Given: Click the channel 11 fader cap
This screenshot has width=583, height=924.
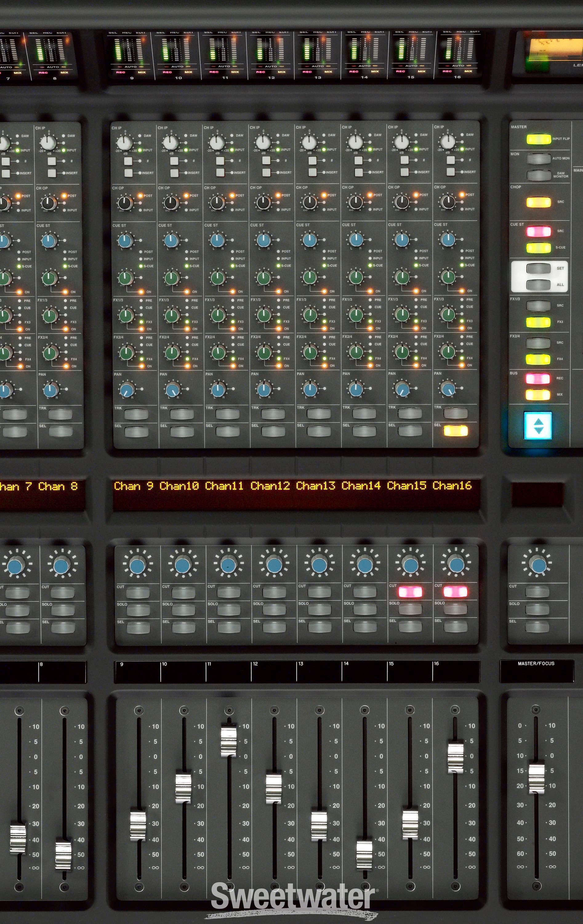Looking at the screenshot, I should pos(229,740).
